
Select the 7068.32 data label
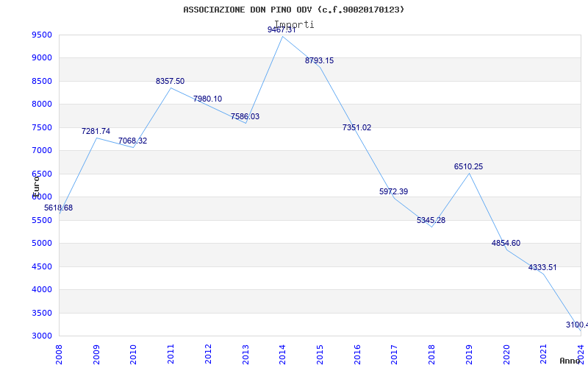[133, 141]
